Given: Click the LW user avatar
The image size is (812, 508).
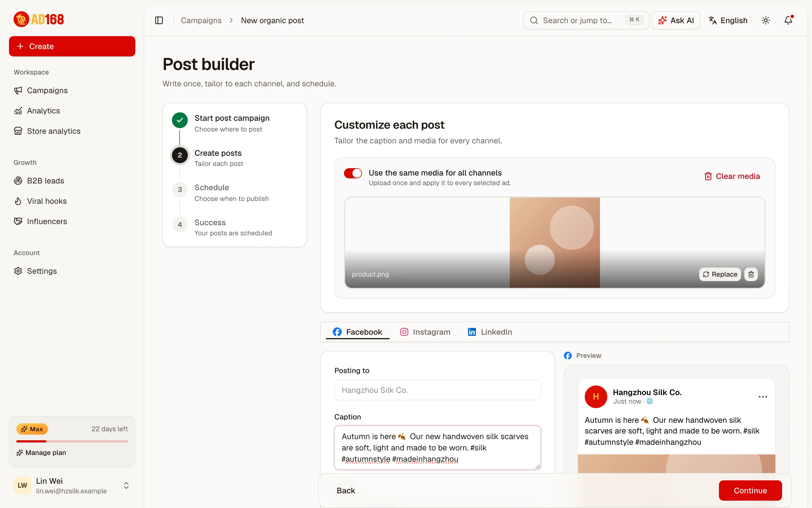Looking at the screenshot, I should coord(23,485).
